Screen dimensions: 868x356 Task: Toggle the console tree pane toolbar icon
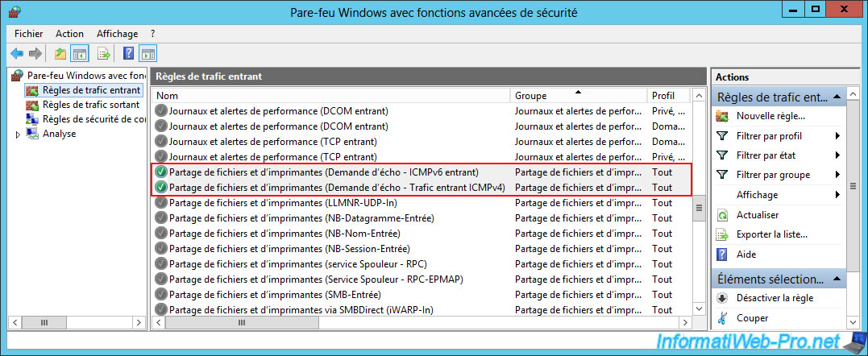point(80,54)
